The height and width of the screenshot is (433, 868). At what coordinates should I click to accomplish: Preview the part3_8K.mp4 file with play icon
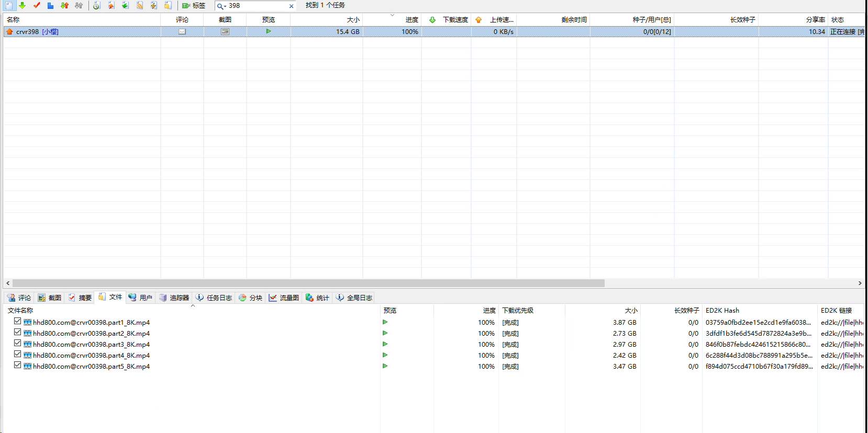pyautogui.click(x=385, y=344)
